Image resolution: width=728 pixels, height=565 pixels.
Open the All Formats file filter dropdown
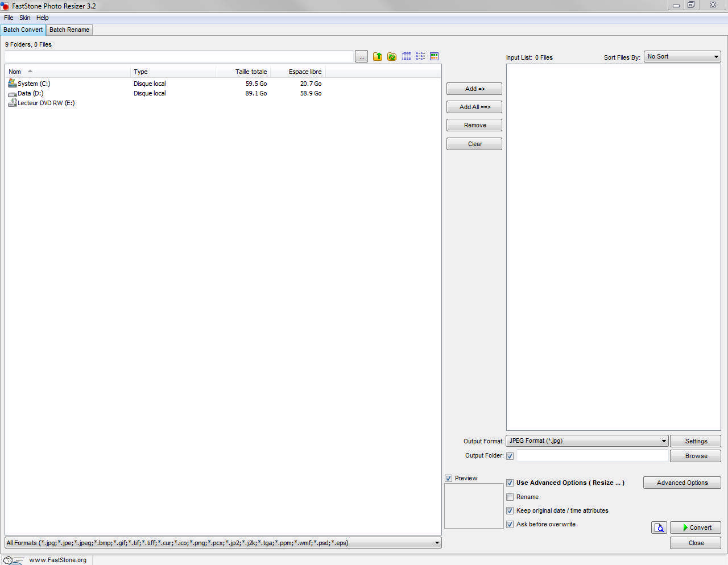(x=223, y=543)
